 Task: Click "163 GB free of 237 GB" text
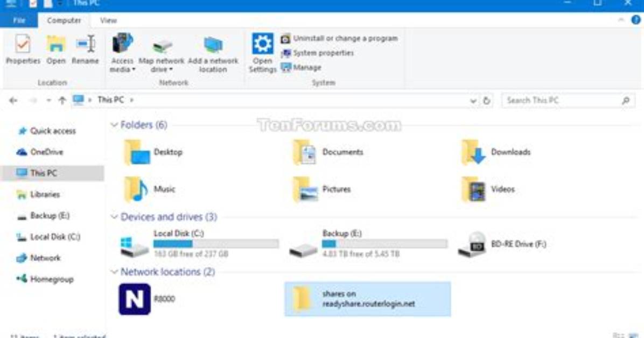tap(191, 254)
